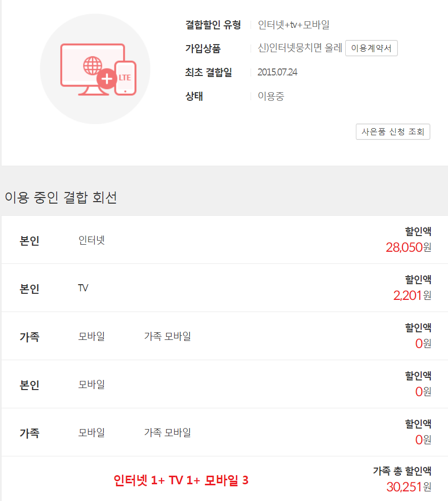Click the 이용 중인 결합 회선 heading
448x501 pixels.
point(61,198)
